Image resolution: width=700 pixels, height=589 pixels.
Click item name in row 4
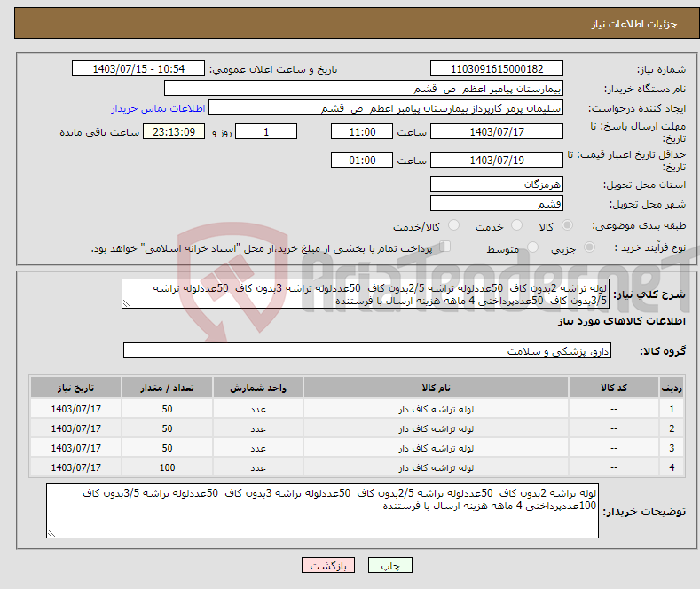click(x=436, y=467)
